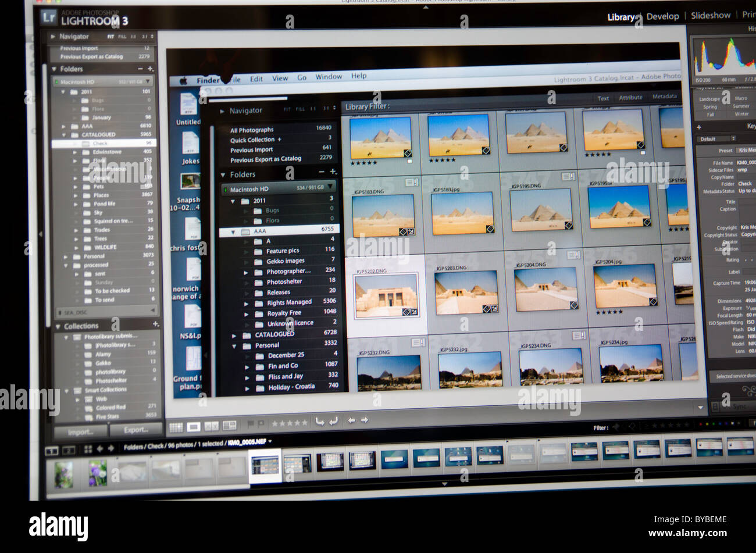Click the Import... button
The image size is (756, 553).
click(80, 432)
